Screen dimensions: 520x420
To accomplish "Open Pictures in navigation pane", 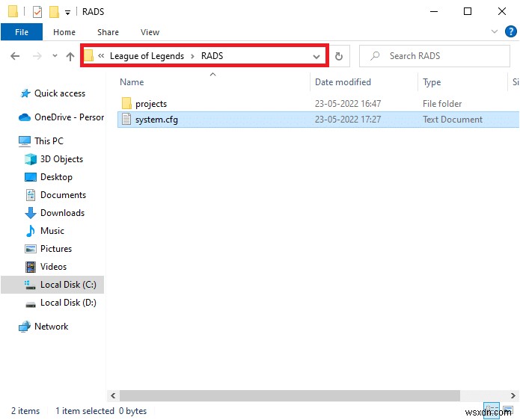I will coord(49,248).
